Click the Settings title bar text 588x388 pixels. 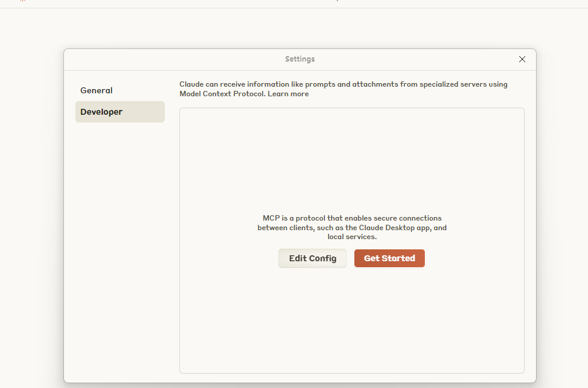tap(300, 59)
